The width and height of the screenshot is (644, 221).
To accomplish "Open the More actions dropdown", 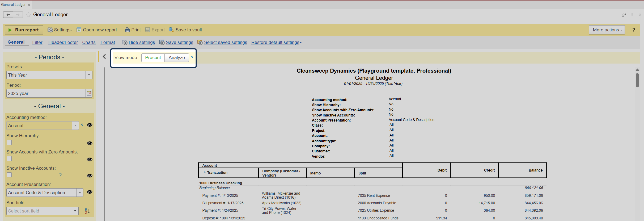I will [607, 30].
